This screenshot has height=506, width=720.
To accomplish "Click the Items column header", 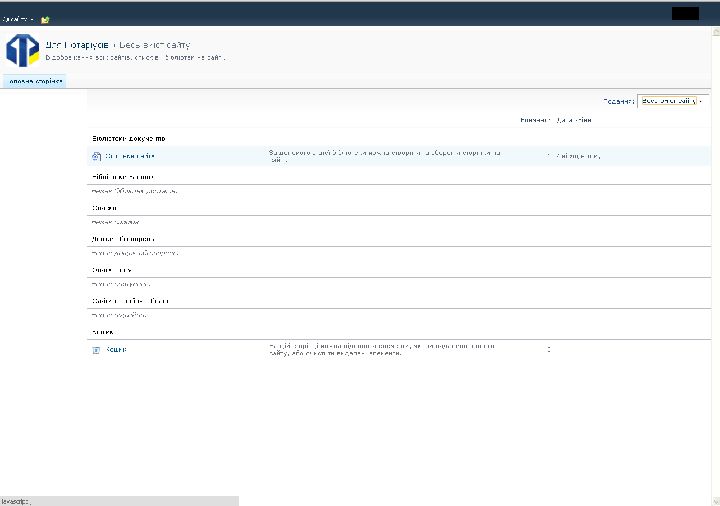I will (534, 120).
